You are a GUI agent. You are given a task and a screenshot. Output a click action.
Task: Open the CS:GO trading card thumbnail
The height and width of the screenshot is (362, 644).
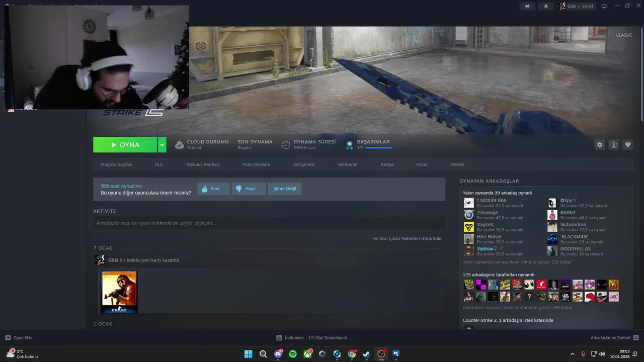click(x=119, y=292)
